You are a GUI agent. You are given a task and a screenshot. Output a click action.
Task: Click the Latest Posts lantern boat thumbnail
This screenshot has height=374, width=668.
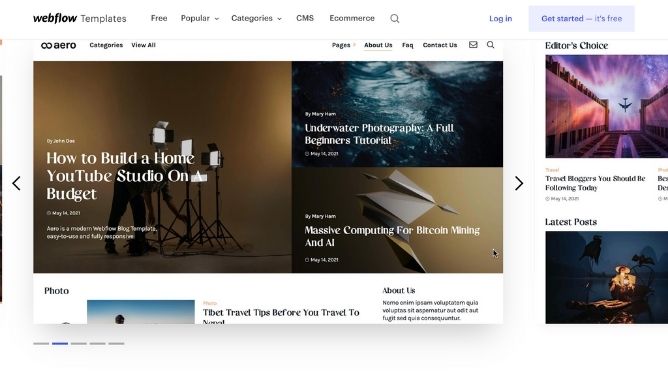[x=607, y=277]
